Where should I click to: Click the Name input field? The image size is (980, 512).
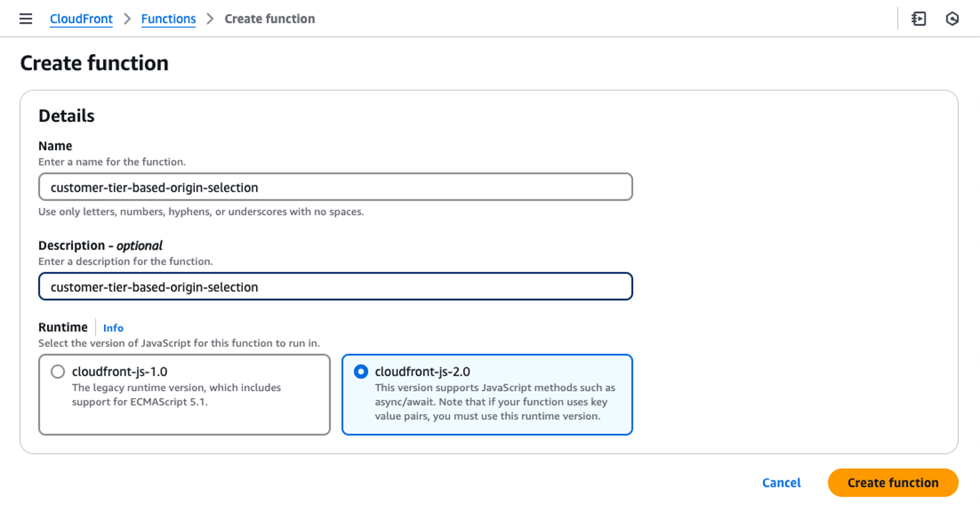[336, 187]
